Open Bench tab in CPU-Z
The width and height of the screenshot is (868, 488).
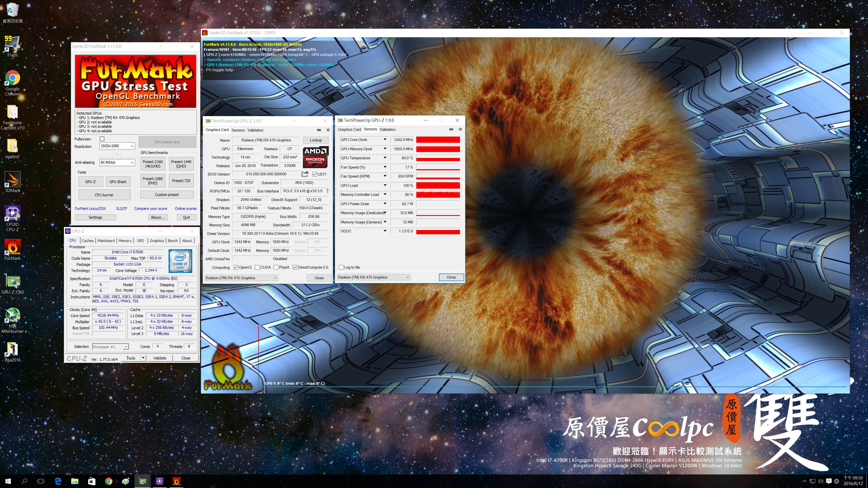click(x=173, y=240)
